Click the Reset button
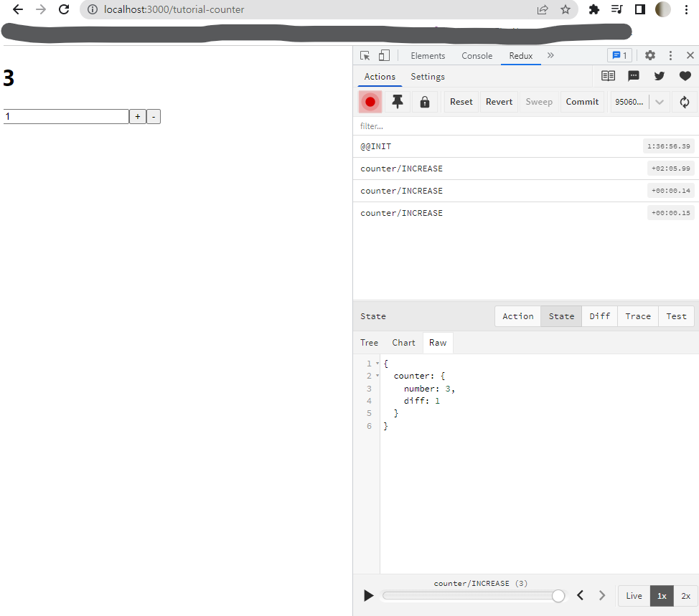Viewport: 699px width, 616px height. (461, 102)
